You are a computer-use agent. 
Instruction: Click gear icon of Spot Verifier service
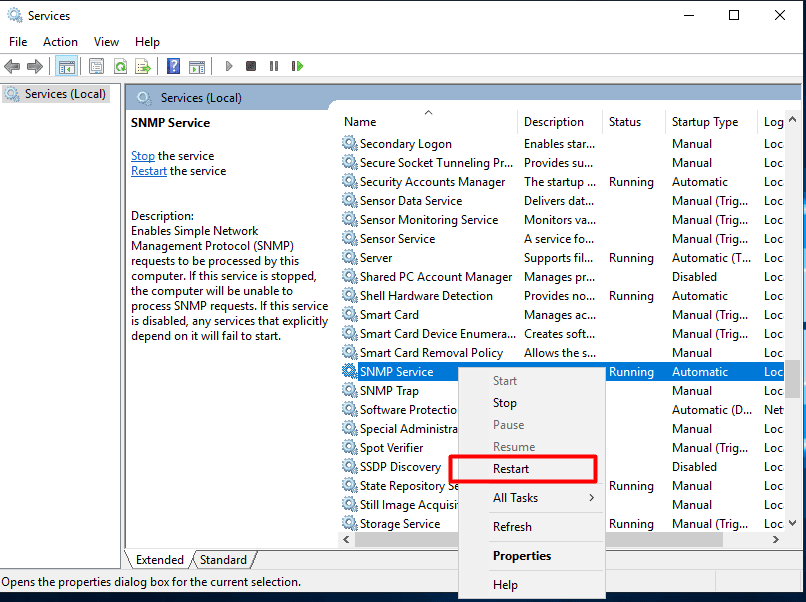click(350, 448)
